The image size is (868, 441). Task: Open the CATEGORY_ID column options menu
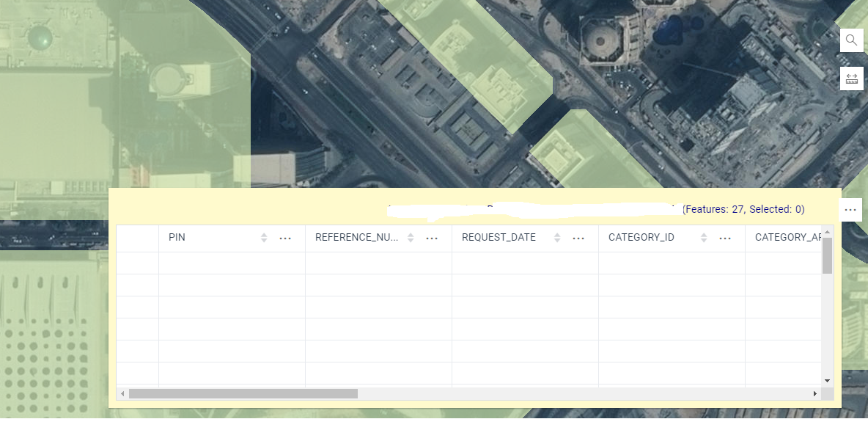725,238
